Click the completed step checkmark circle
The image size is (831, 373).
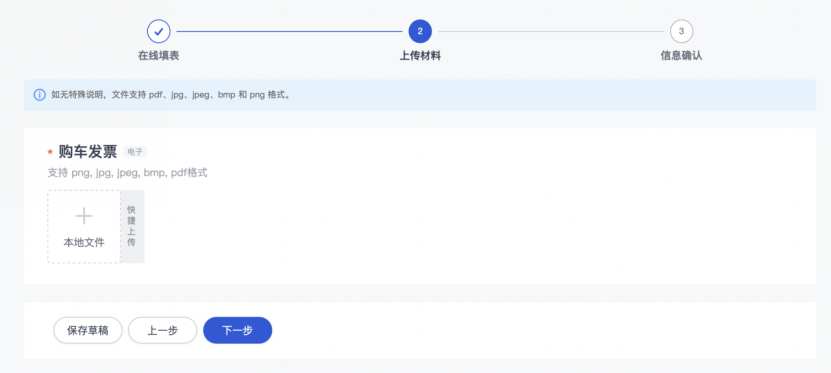click(158, 31)
